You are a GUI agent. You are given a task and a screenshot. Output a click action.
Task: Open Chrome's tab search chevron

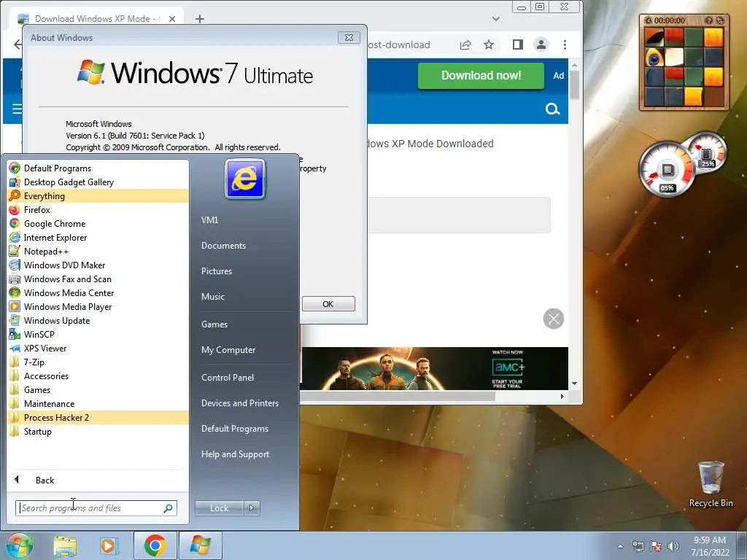496,19
